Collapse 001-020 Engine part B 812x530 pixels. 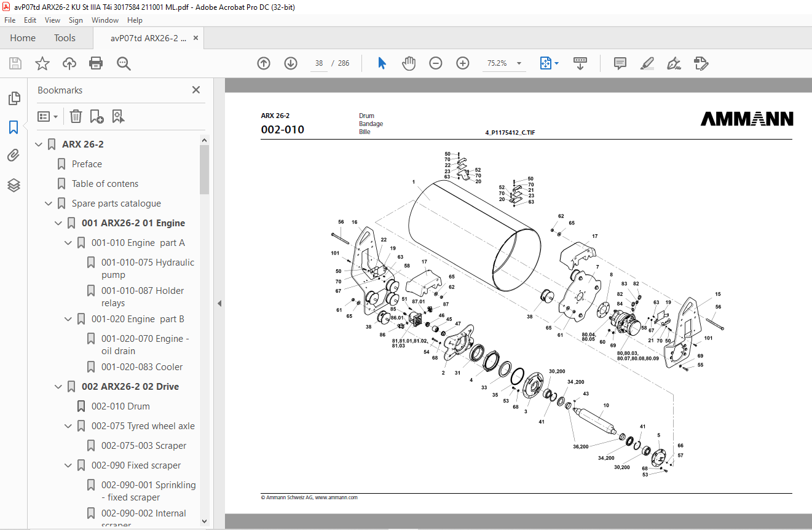click(x=68, y=319)
